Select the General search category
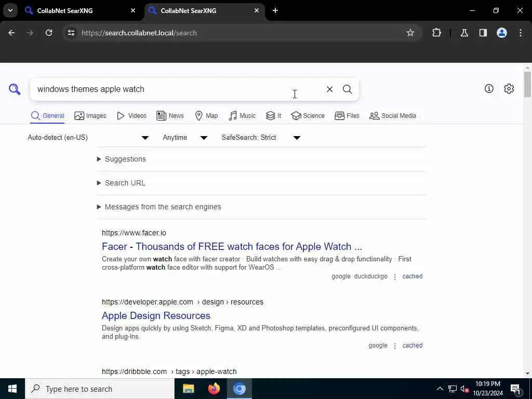 (47, 116)
